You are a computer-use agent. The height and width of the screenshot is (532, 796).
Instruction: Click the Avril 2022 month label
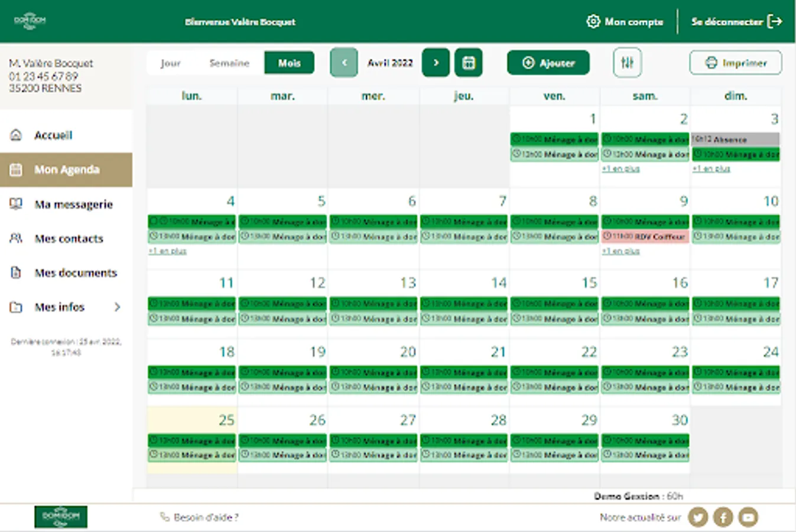390,63
